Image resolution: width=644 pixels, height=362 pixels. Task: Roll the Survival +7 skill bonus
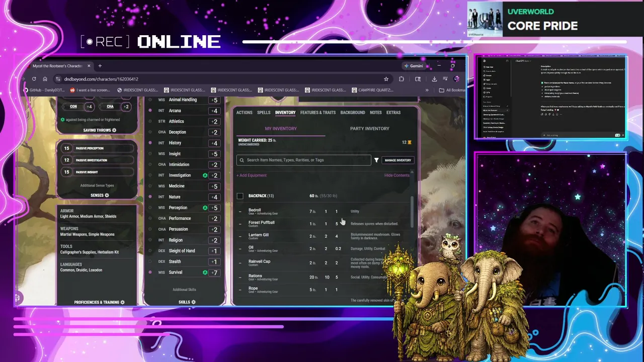[214, 273]
